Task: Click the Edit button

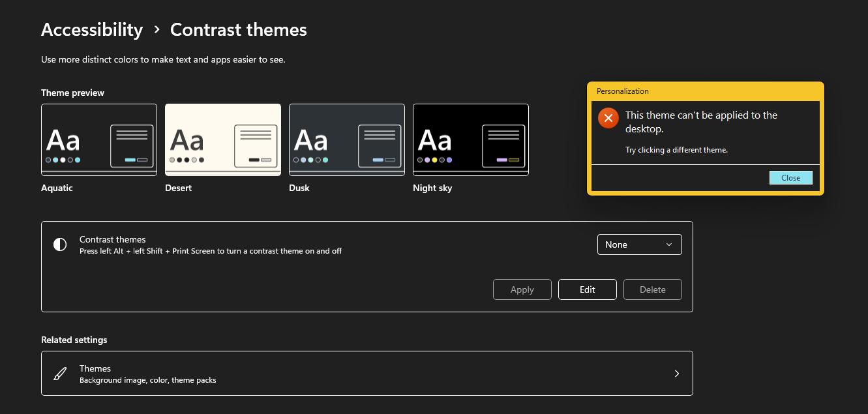Action: tap(588, 289)
